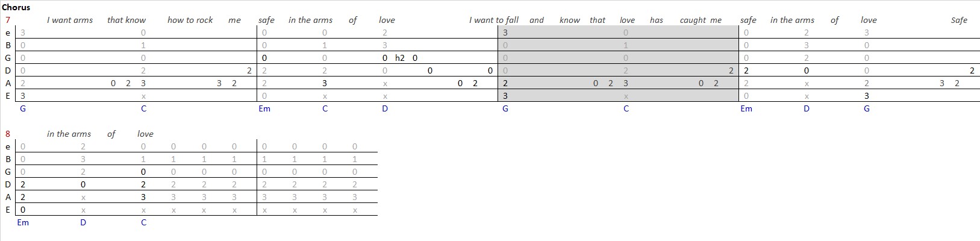This screenshot has height=241, width=980.
Task: Click the Em chord label under line 8
Action: (23, 222)
